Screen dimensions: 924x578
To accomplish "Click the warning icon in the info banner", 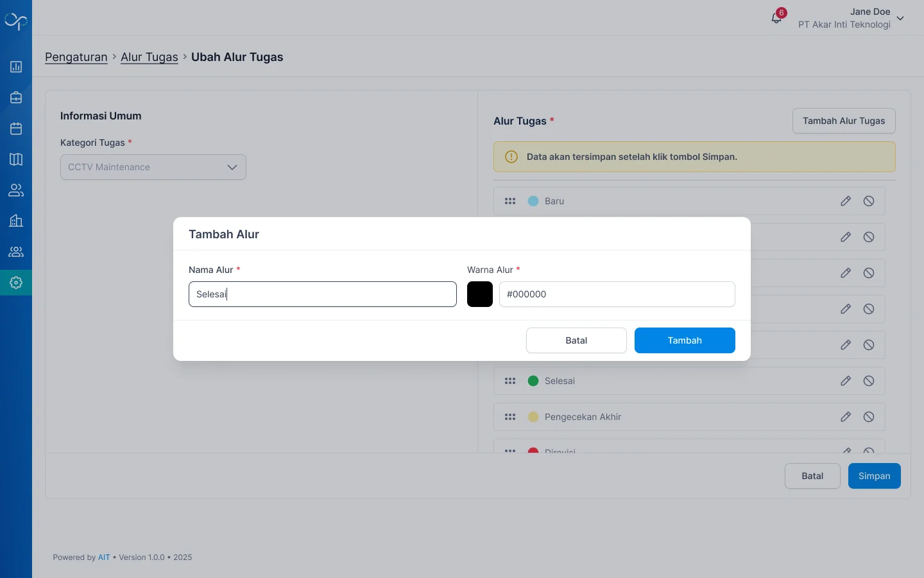I will pos(511,157).
